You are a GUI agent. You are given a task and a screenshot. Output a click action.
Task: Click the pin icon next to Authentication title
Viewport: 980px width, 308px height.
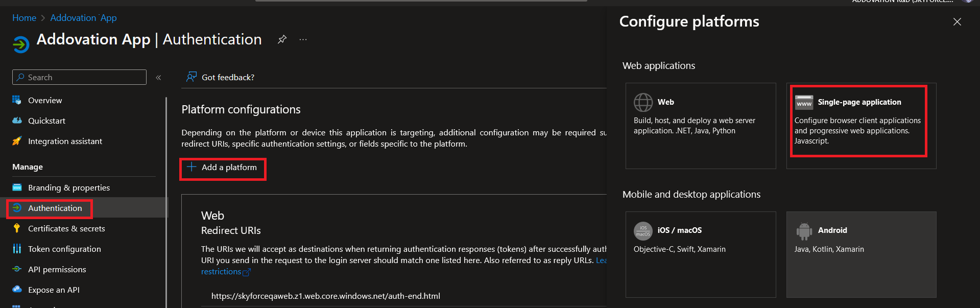tap(282, 39)
